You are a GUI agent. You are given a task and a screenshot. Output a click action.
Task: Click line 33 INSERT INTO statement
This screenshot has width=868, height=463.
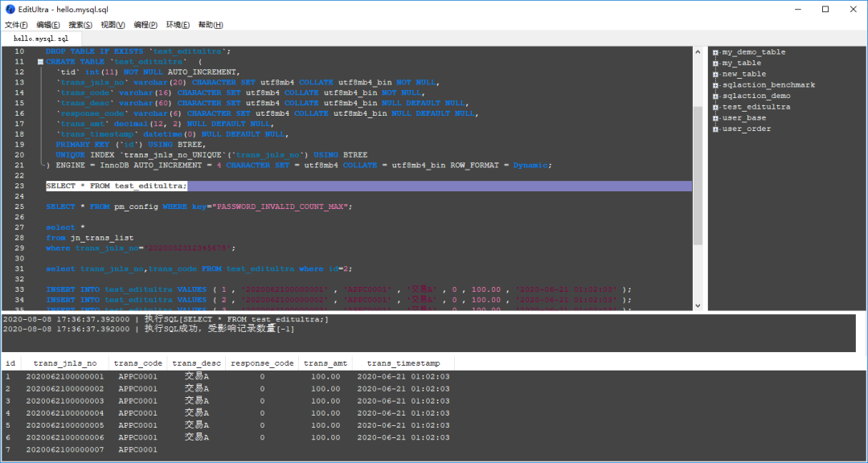(x=339, y=289)
